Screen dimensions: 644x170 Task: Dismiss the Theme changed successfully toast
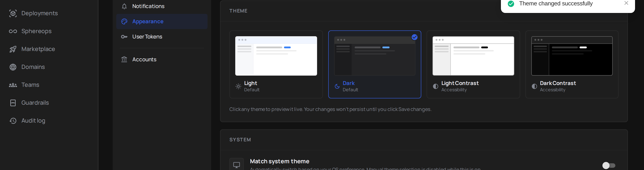[626, 3]
